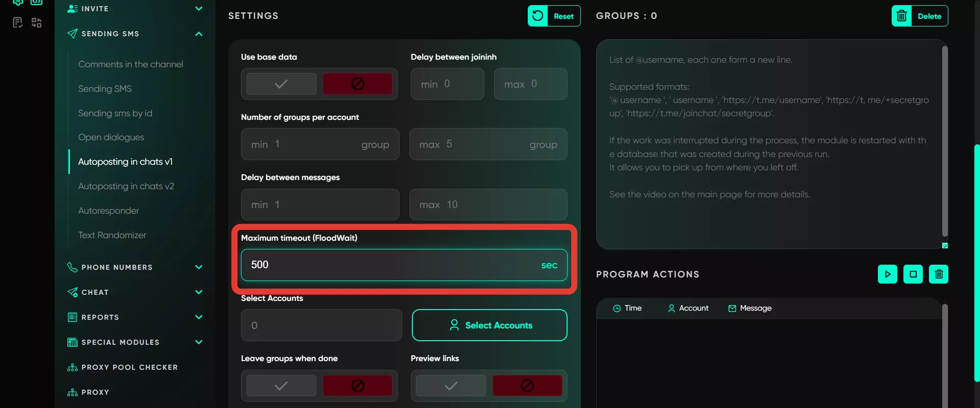
Task: Click the person icon beside Account column
Action: [x=671, y=309]
